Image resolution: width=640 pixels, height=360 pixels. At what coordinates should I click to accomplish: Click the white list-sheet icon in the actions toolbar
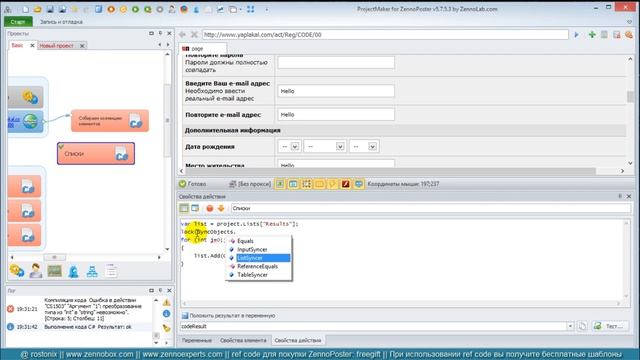pos(111,271)
